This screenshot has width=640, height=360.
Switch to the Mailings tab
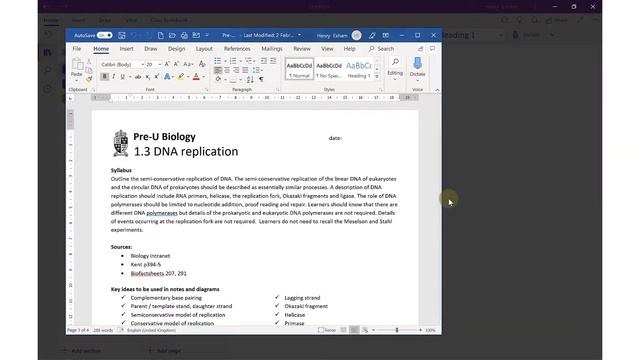pyautogui.click(x=272, y=49)
